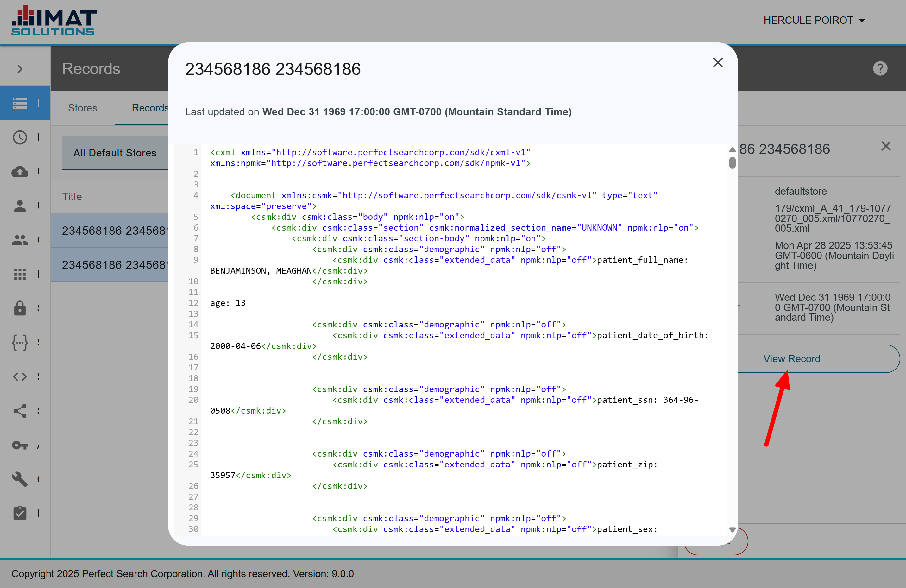Click the scroll down arrow in XML viewer
The height and width of the screenshot is (588, 906).
(x=732, y=530)
